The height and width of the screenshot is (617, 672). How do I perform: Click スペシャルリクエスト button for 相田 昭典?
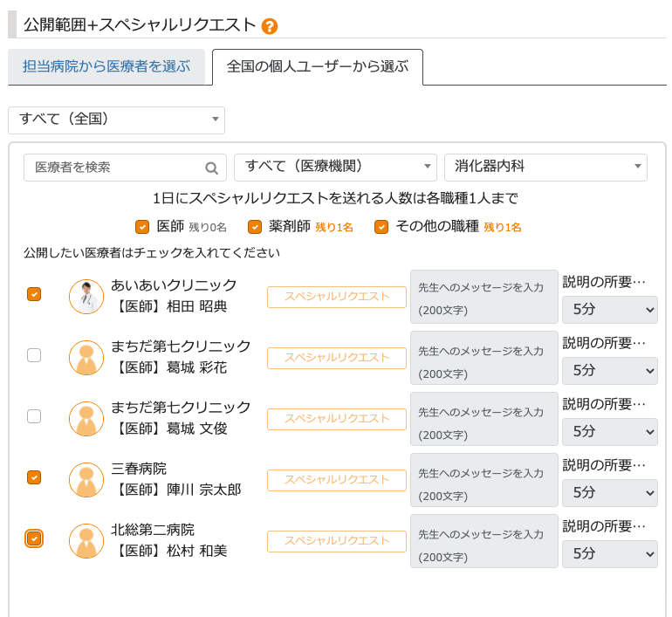click(337, 297)
